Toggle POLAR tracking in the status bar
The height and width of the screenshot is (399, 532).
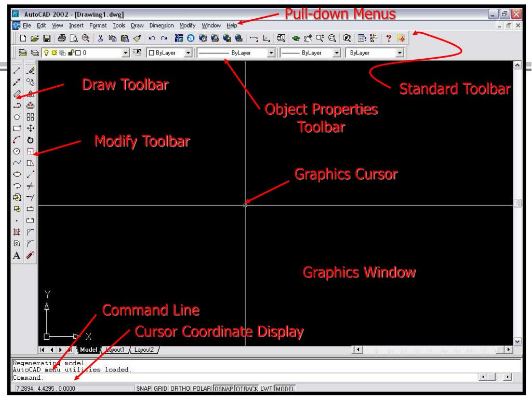[202, 389]
